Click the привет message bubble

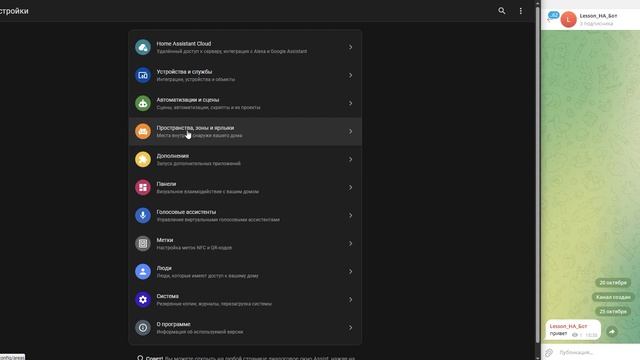pyautogui.click(x=573, y=330)
